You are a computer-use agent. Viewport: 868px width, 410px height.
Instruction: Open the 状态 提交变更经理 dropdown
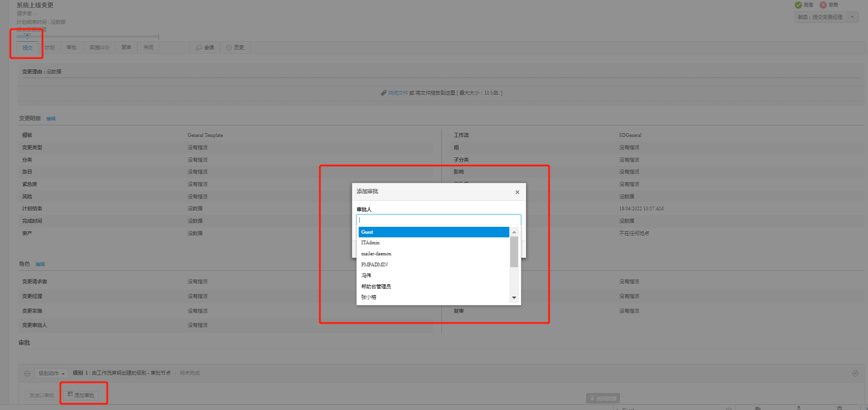tap(826, 17)
